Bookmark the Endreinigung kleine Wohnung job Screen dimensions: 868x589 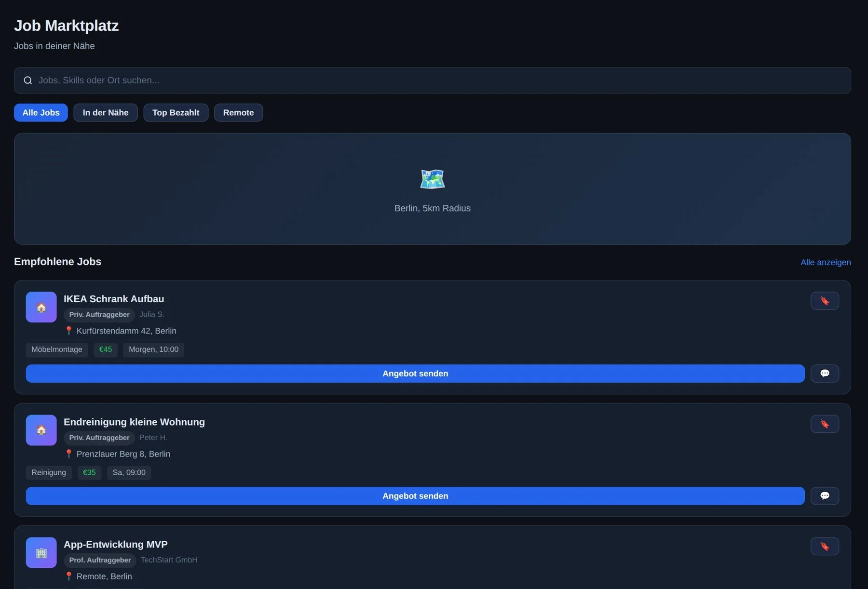point(825,424)
